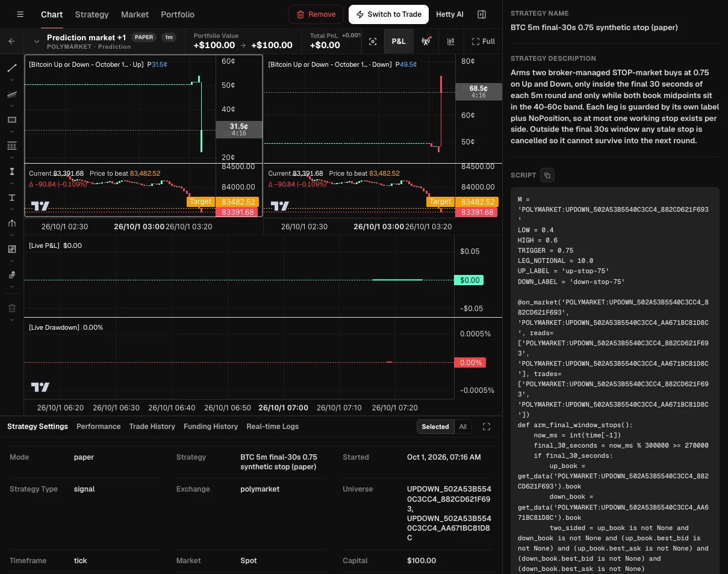
Task: Toggle the live broadcast signal icon
Action: tap(426, 42)
